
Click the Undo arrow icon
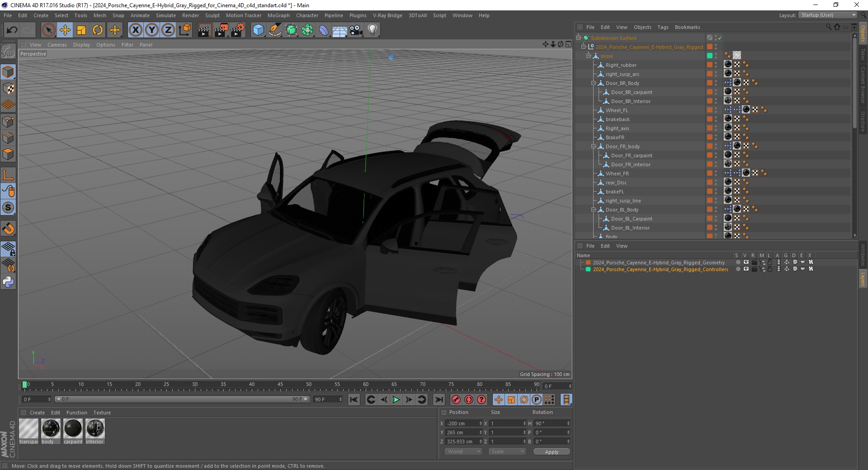pyautogui.click(x=12, y=30)
